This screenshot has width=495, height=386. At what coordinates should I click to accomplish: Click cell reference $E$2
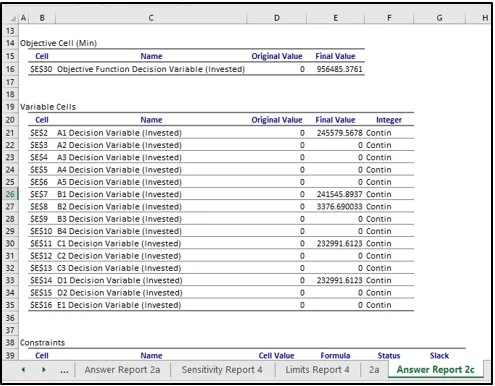tap(39, 133)
